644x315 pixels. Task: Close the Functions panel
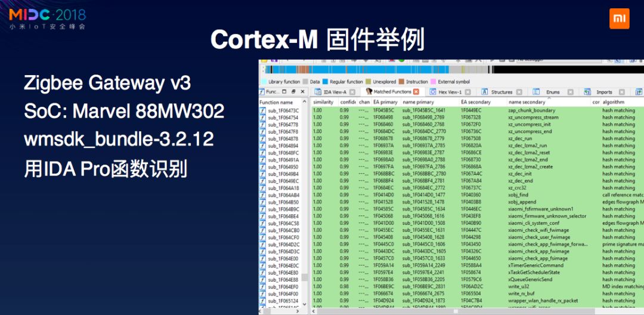[303, 92]
